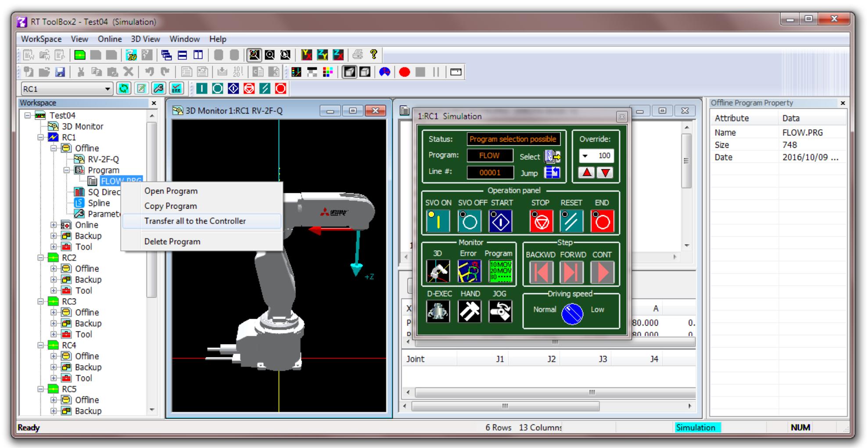Open the HAND operation icon
The height and width of the screenshot is (448, 868).
click(x=469, y=311)
